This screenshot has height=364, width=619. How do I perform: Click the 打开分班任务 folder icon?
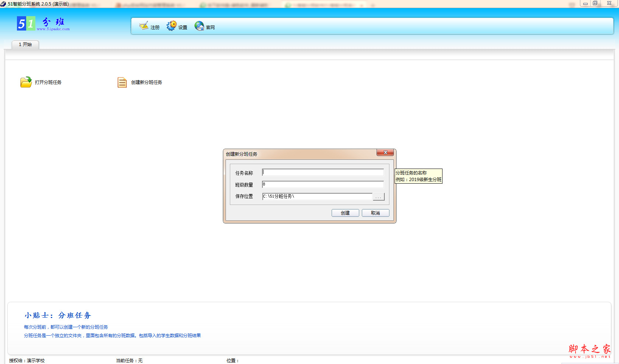(26, 82)
